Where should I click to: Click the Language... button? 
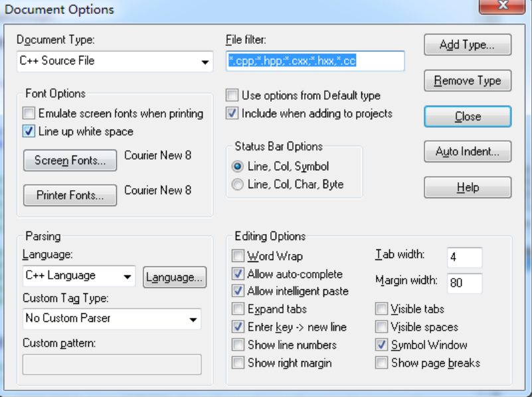click(x=175, y=277)
